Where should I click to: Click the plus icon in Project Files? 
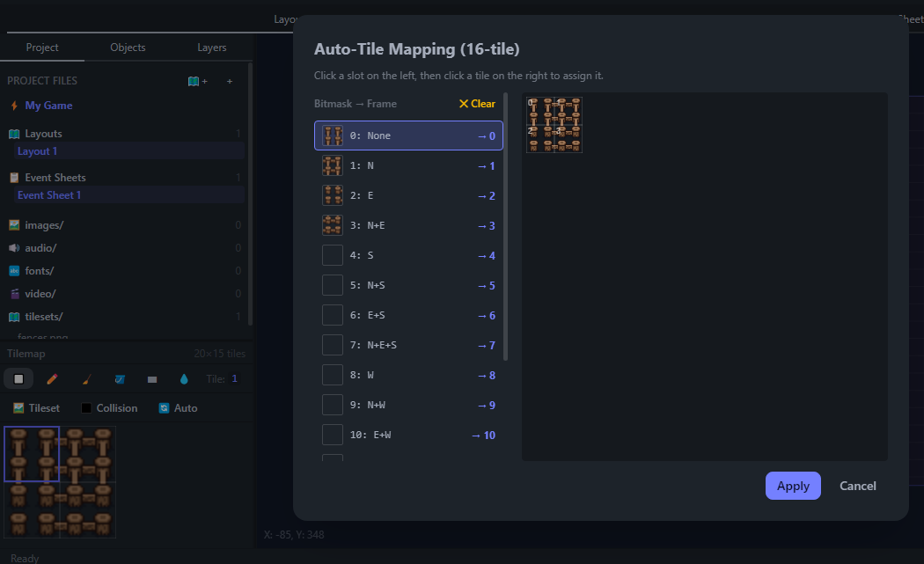pos(230,81)
